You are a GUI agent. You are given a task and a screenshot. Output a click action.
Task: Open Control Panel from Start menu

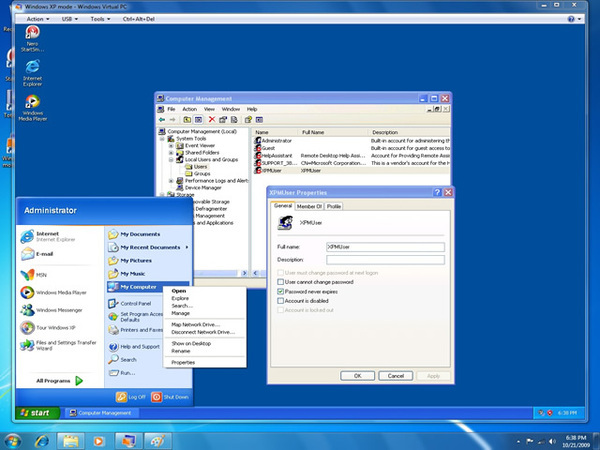tap(130, 303)
